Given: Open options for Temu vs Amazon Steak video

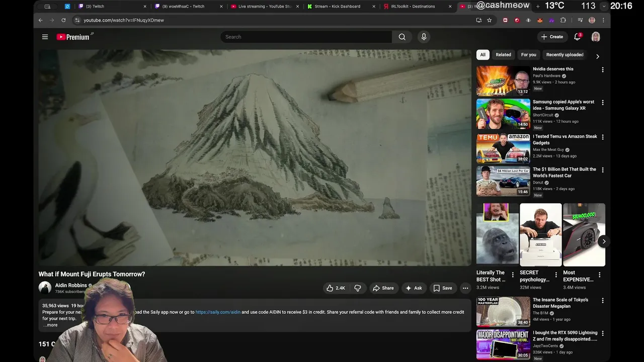Looking at the screenshot, I should [x=602, y=137].
